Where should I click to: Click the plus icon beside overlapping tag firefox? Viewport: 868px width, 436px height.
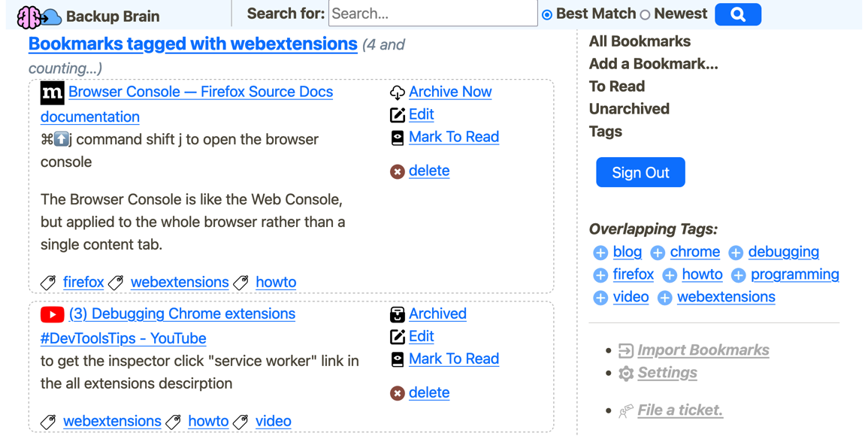600,275
